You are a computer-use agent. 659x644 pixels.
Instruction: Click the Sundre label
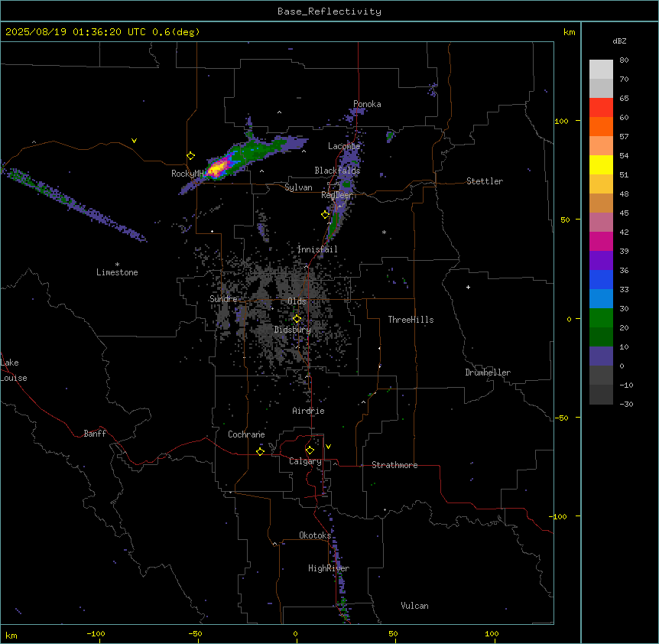223,299
